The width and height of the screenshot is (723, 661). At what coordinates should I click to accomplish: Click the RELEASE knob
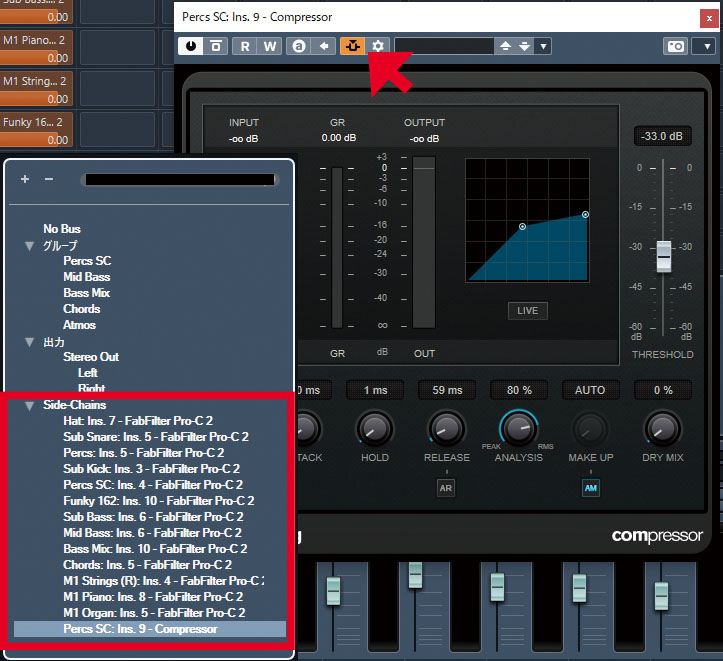446,429
